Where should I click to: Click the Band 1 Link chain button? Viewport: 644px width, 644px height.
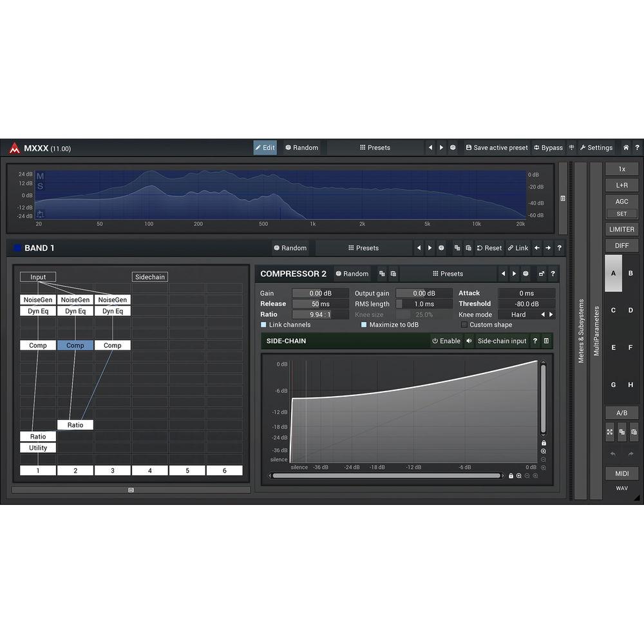pyautogui.click(x=517, y=248)
